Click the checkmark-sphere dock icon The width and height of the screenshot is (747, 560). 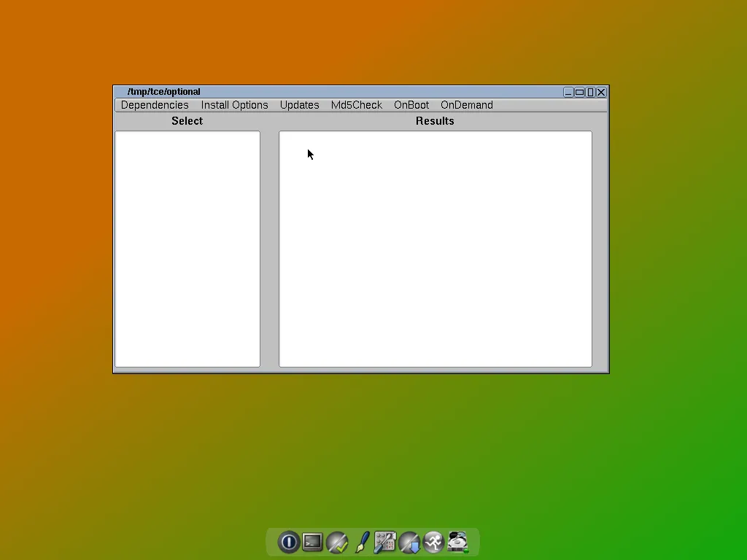coord(337,542)
